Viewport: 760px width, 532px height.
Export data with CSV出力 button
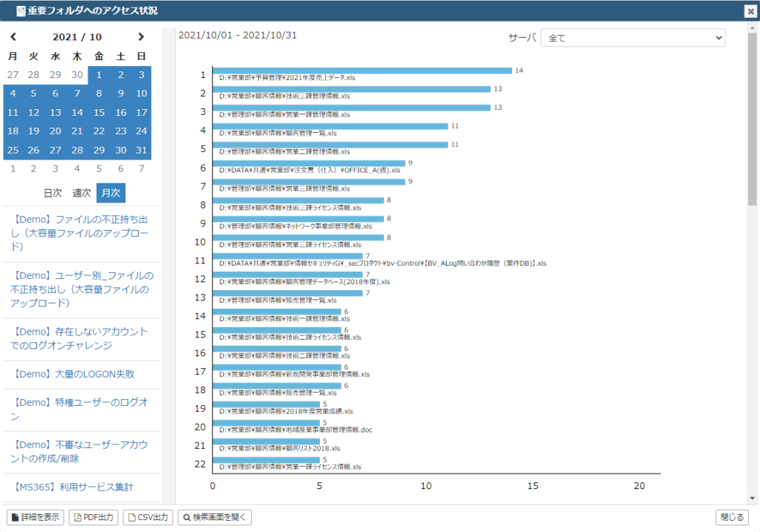(x=148, y=517)
